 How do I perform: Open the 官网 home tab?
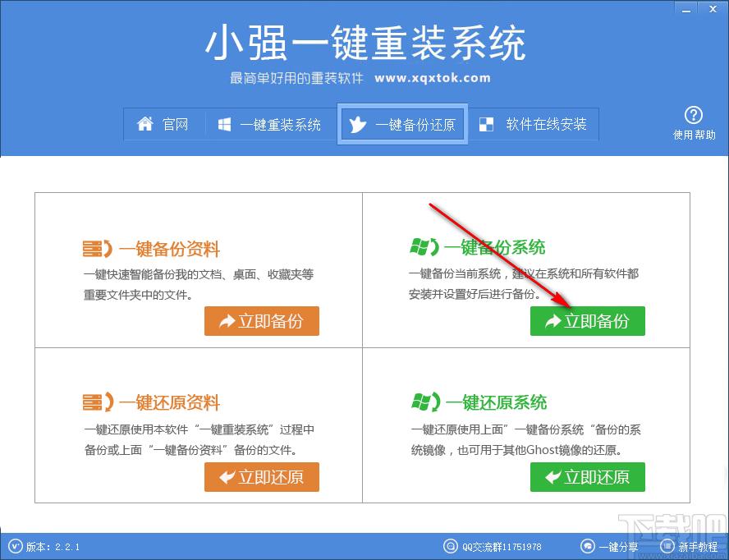click(164, 124)
